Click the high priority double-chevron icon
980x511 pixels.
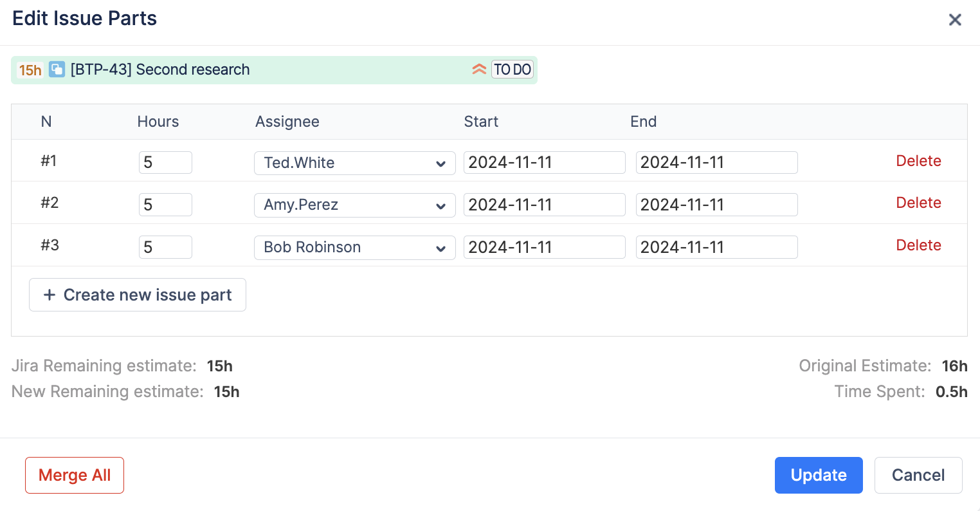pyautogui.click(x=479, y=70)
